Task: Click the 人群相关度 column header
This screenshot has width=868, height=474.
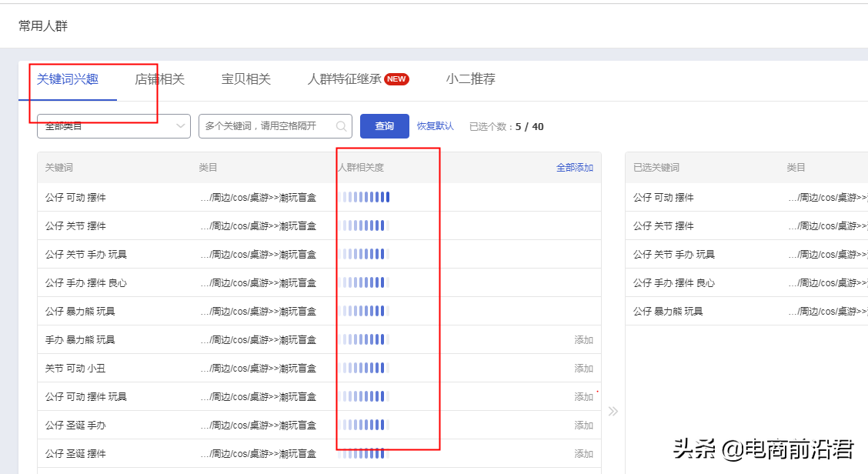Action: [361, 167]
